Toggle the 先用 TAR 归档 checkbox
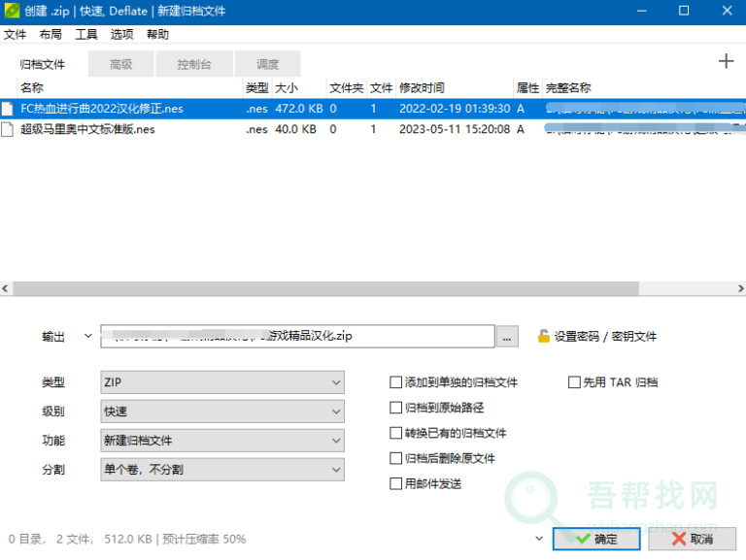Image resolution: width=746 pixels, height=560 pixels. click(574, 382)
